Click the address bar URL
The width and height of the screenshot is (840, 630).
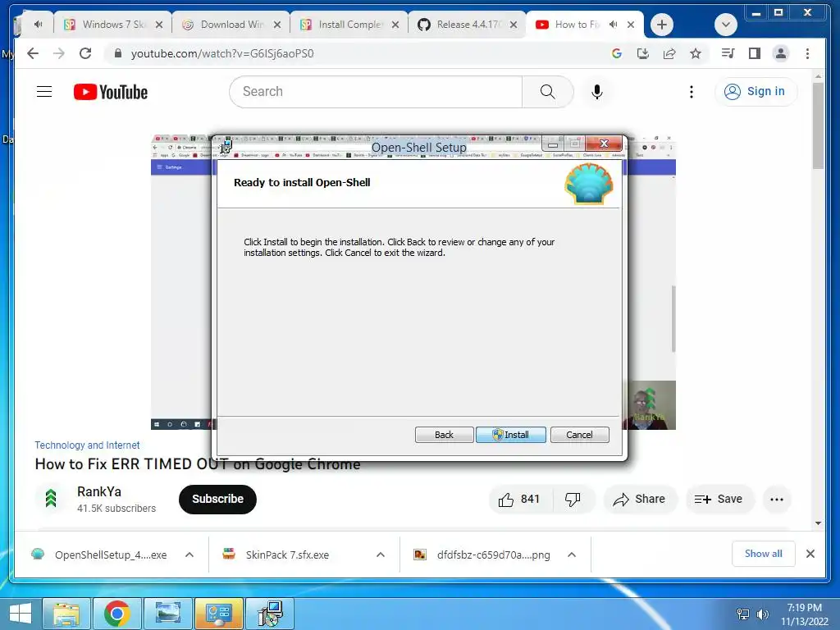tap(222, 53)
